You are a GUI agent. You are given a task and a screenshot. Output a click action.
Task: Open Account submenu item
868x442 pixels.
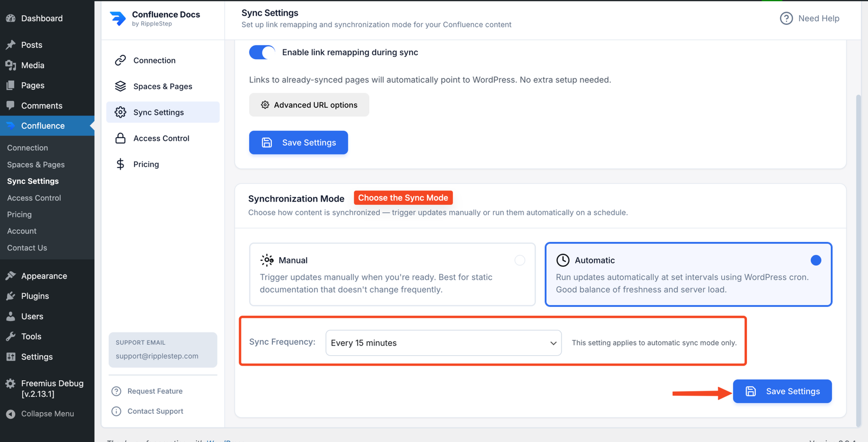point(22,231)
